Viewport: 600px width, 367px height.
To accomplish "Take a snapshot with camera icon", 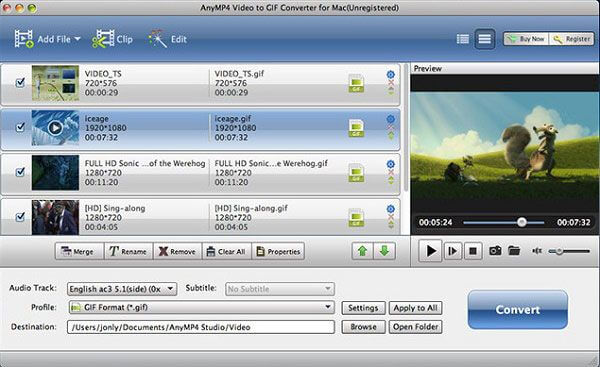I will pos(495,251).
